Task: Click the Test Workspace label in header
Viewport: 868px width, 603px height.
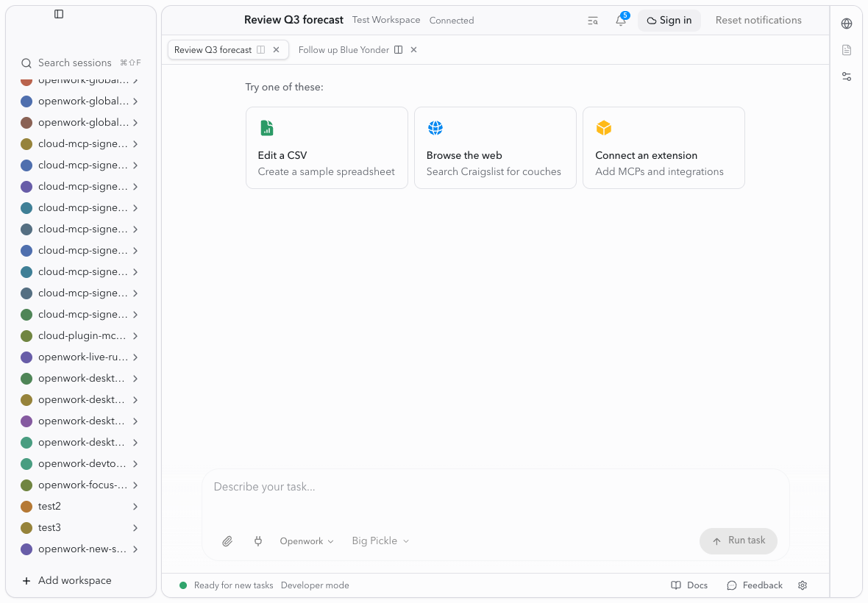Action: click(x=386, y=20)
